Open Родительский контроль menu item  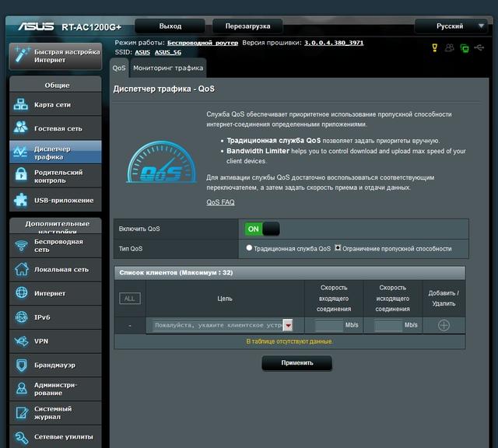point(55,176)
